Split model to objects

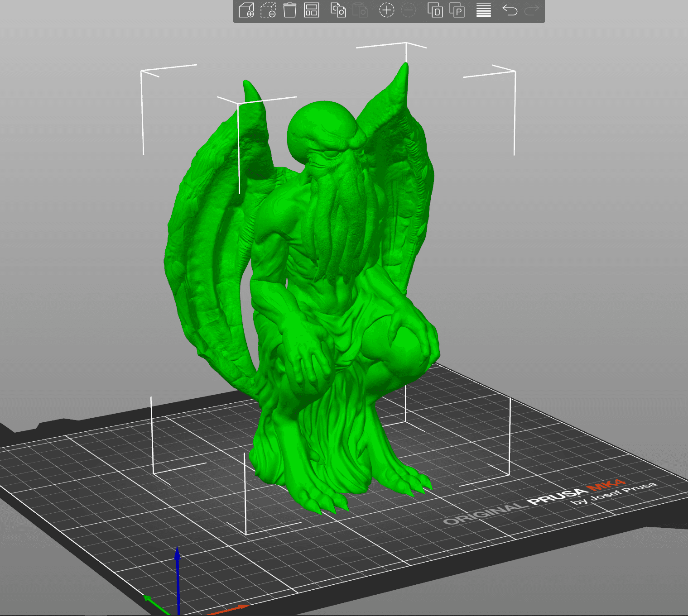coord(435,10)
